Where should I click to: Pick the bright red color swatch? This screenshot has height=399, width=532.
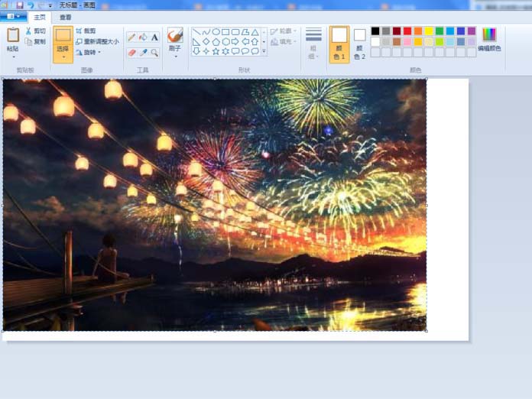pos(407,31)
